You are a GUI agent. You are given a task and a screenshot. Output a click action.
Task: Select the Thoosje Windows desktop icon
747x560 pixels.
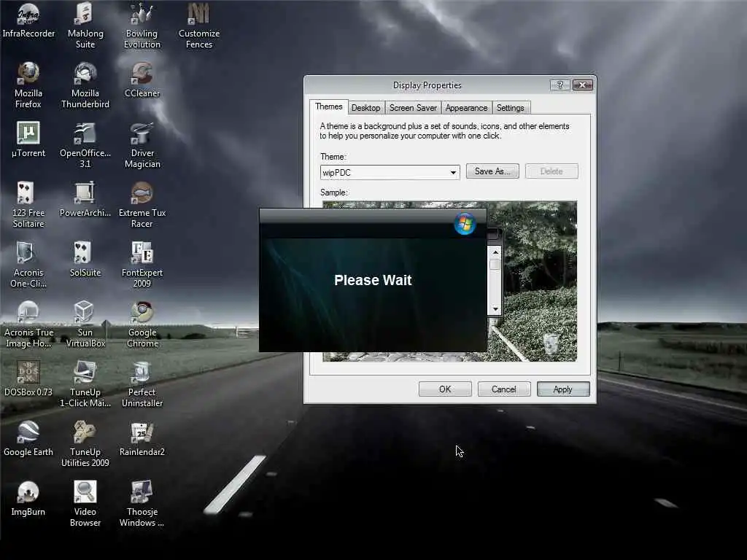coord(142,505)
